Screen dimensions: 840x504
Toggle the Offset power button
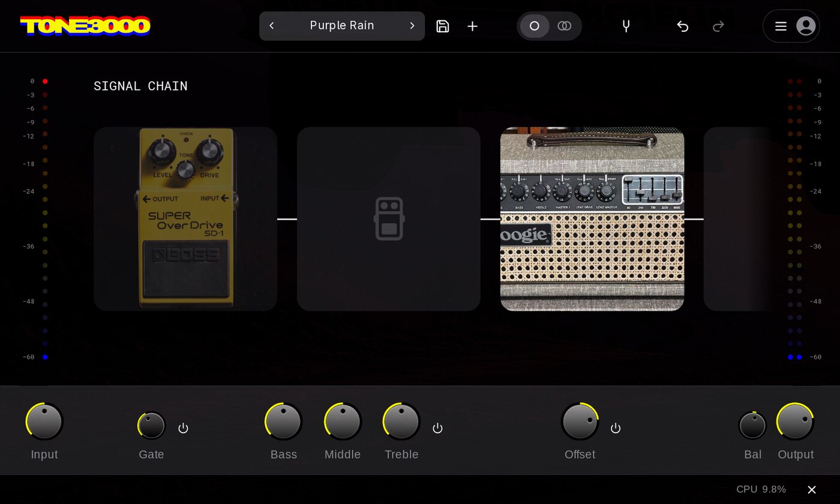(x=616, y=428)
